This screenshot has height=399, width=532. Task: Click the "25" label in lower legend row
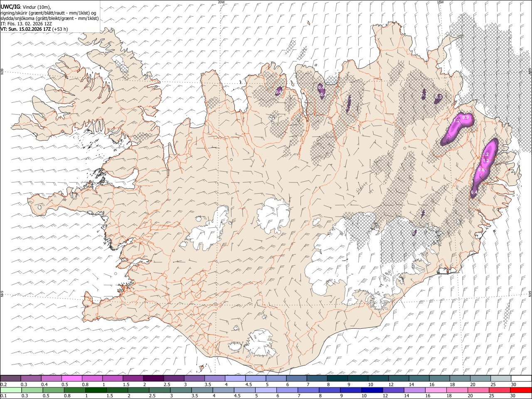pos(492,396)
